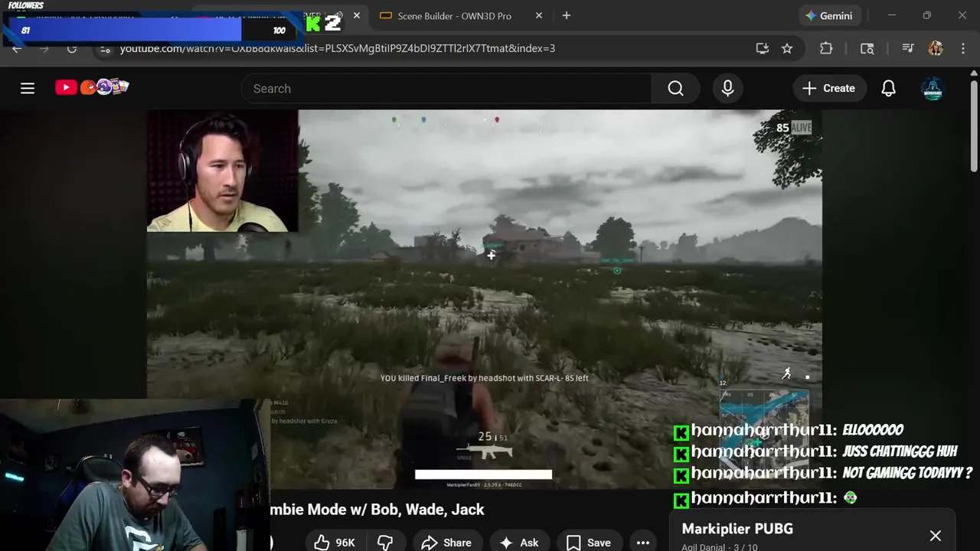The width and height of the screenshot is (980, 551).
Task: Start voice search with the microphone
Action: (727, 89)
